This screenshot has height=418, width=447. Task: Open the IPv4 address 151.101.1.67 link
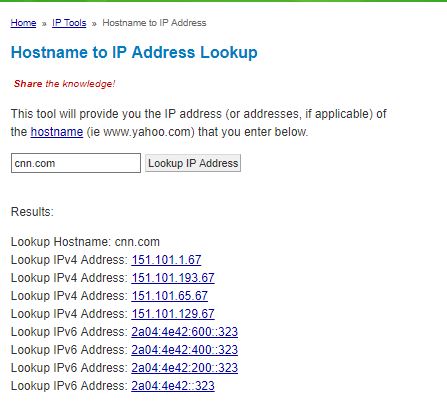pyautogui.click(x=166, y=260)
